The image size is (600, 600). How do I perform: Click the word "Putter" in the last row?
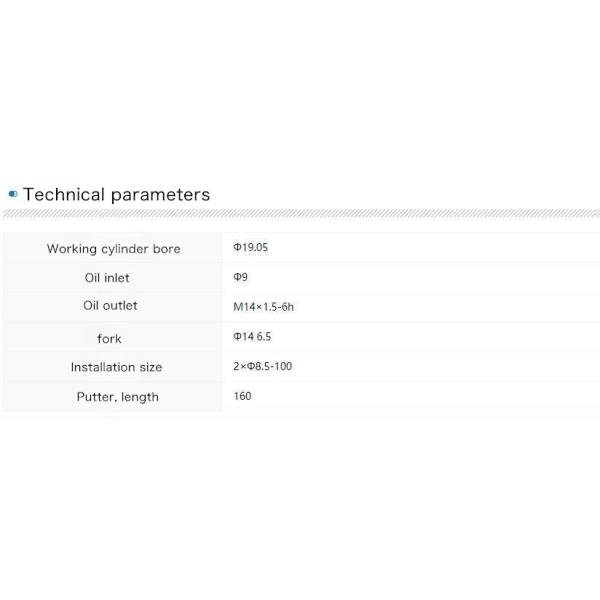pyautogui.click(x=96, y=397)
